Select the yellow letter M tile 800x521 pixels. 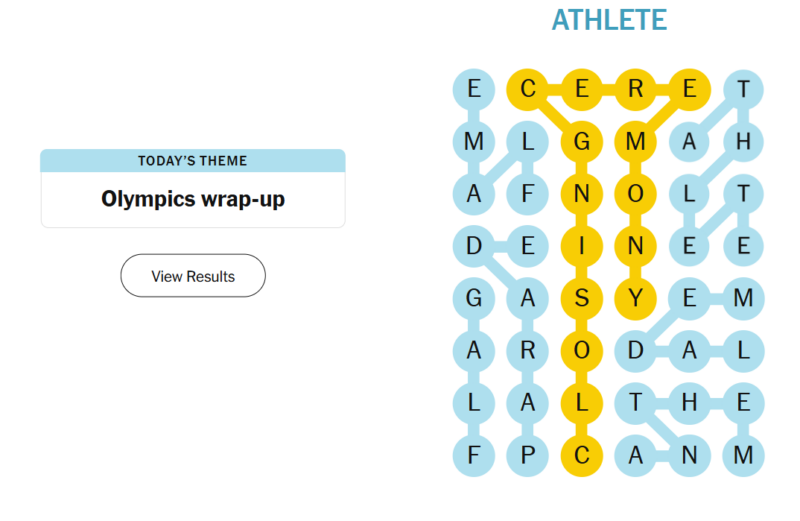point(635,142)
